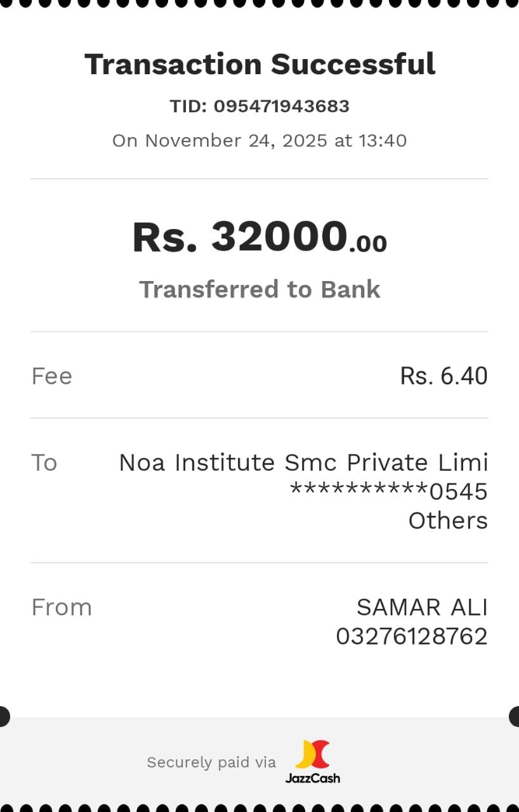Click the Rs. 32000.00 amount
The height and width of the screenshot is (812, 519).
(x=259, y=237)
